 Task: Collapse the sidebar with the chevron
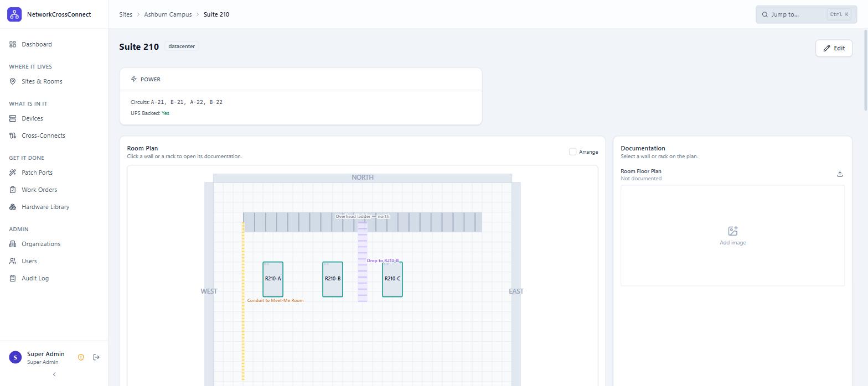pyautogui.click(x=54, y=374)
